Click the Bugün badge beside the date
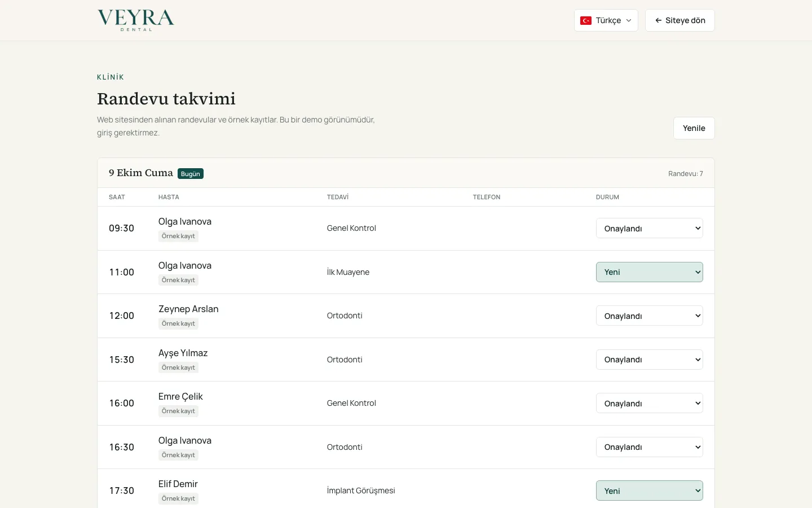 coord(191,174)
